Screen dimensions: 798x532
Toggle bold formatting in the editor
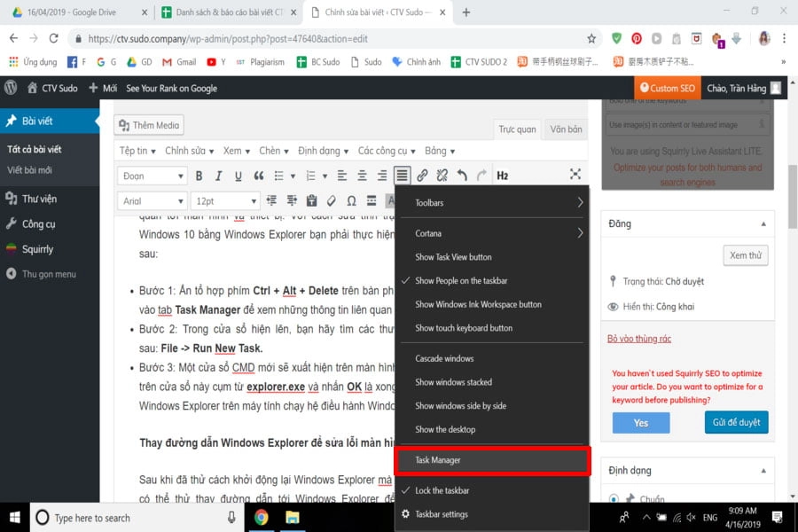199,176
